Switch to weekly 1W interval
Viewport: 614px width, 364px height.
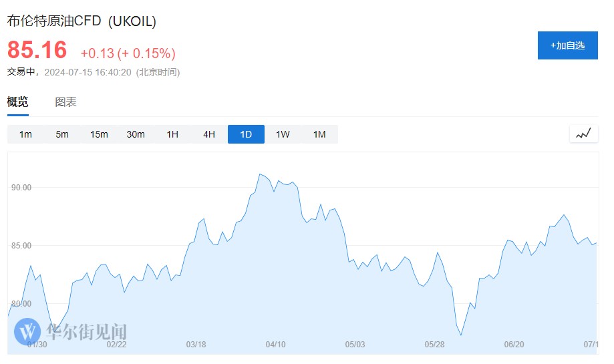click(x=283, y=134)
